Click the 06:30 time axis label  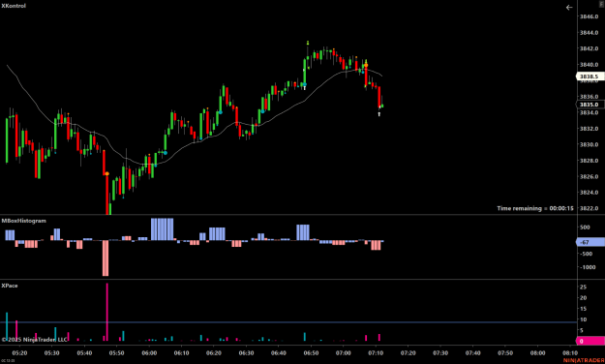click(x=246, y=353)
